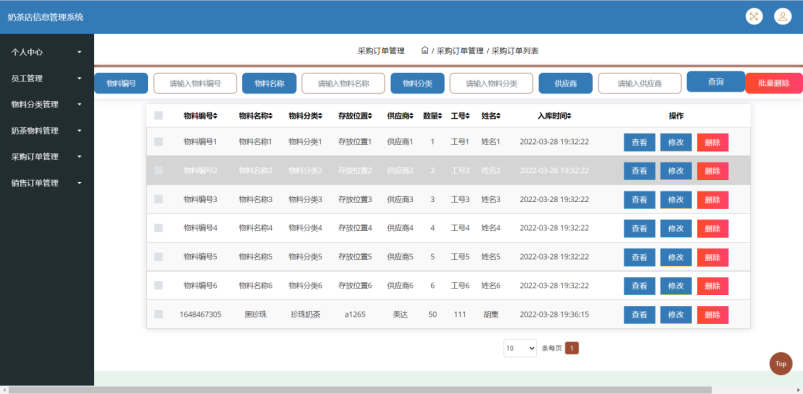The width and height of the screenshot is (803, 394).
Task: Sort by 入库时间 column arrows
Action: click(569, 116)
